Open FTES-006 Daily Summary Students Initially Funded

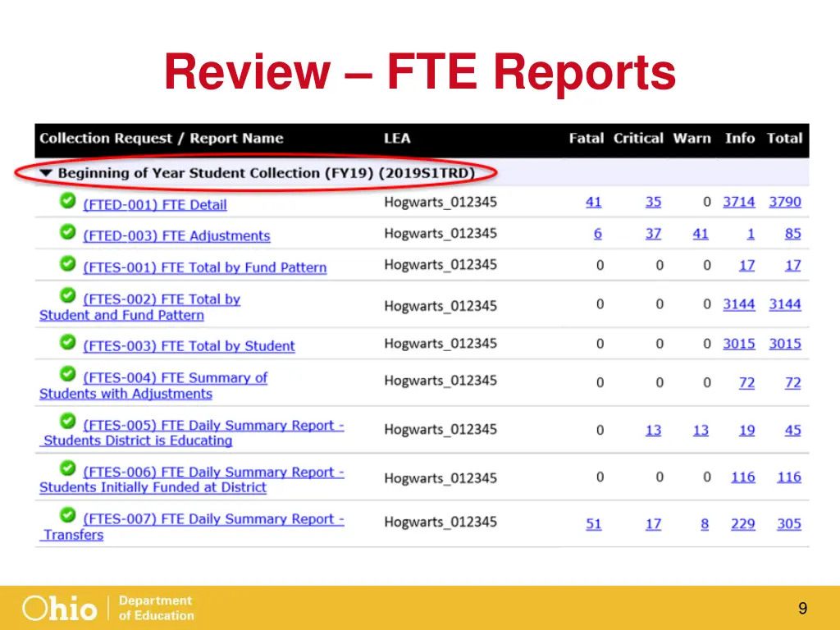192,479
